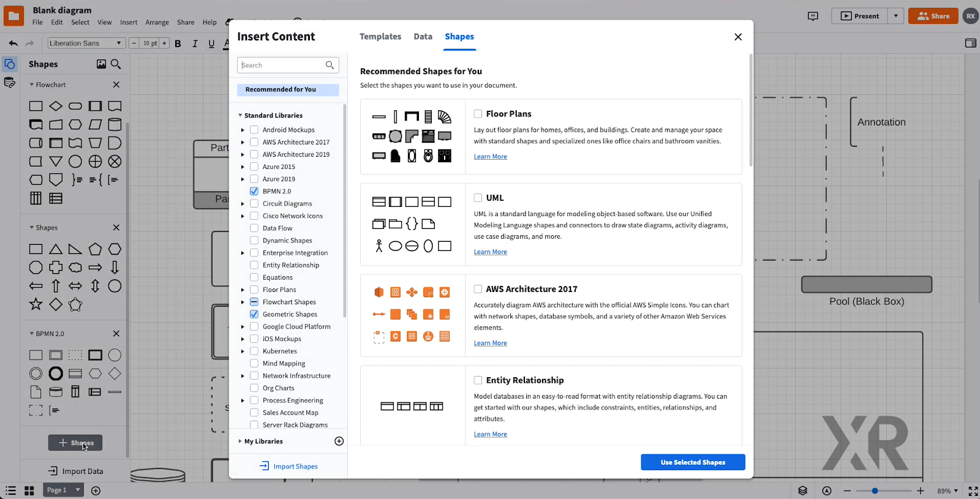Click the zoom slider handle
980x499 pixels.
click(x=875, y=491)
